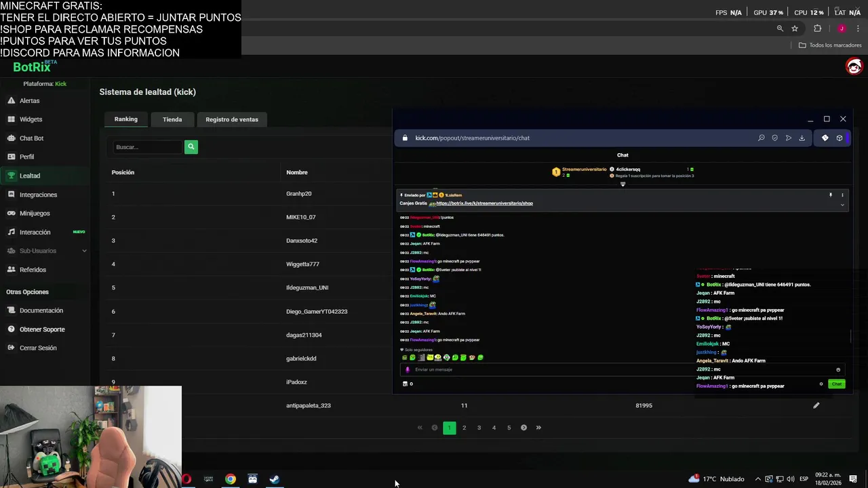The width and height of the screenshot is (868, 488).
Task: Go to ranking page 3
Action: [x=479, y=428]
